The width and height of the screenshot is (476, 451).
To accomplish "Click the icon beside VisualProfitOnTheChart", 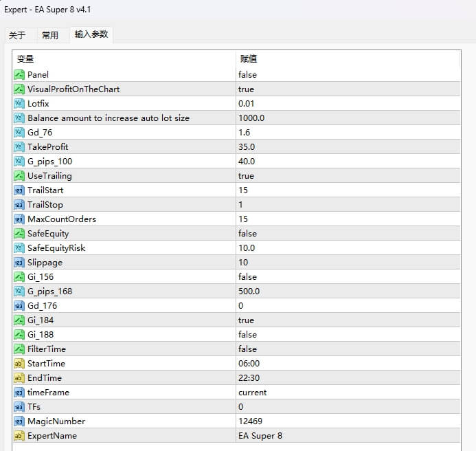I will click(19, 89).
